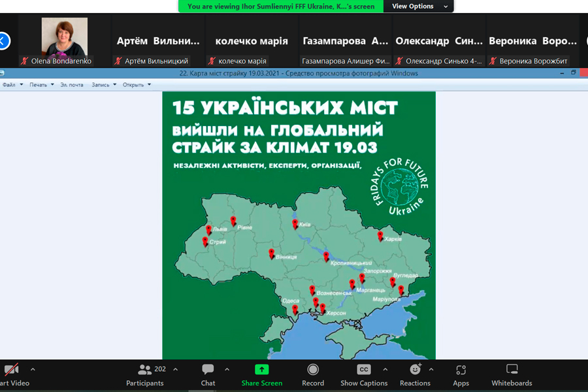Click the green Share Screen icon
This screenshot has width=588, height=392.
point(262,370)
